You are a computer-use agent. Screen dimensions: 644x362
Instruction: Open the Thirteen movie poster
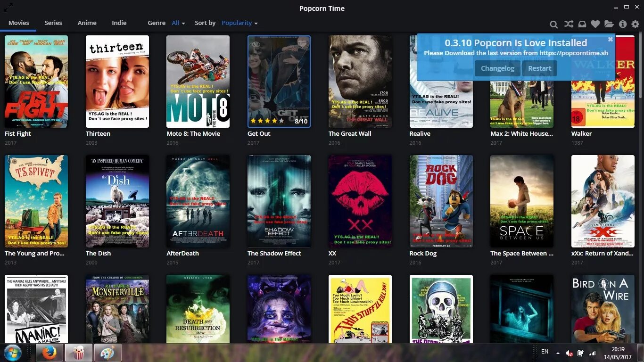[117, 82]
